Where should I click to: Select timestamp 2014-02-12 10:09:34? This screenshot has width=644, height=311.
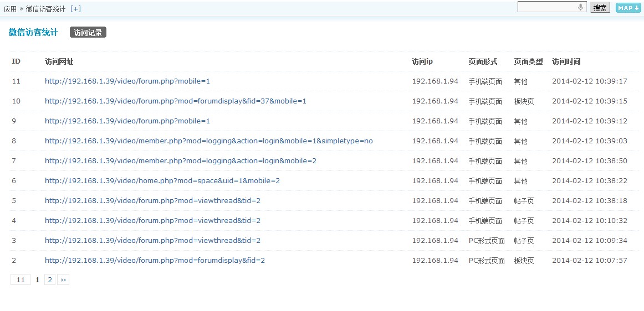(590, 240)
